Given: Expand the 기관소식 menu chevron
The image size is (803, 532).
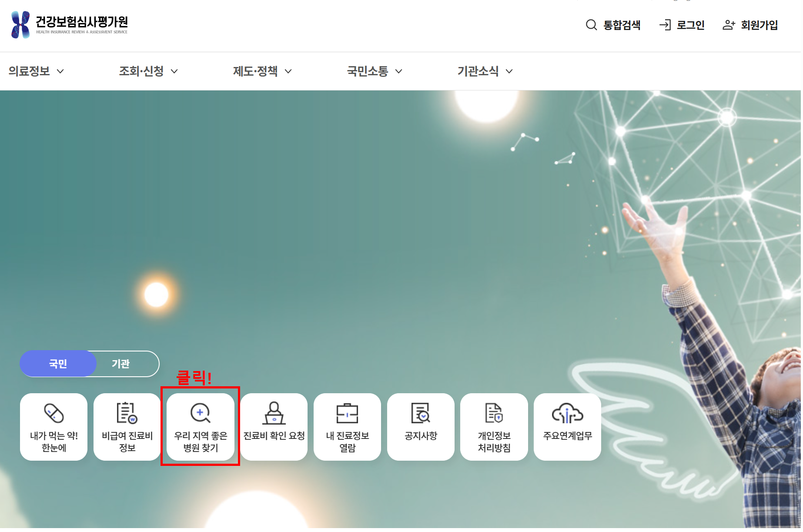Looking at the screenshot, I should click(509, 71).
